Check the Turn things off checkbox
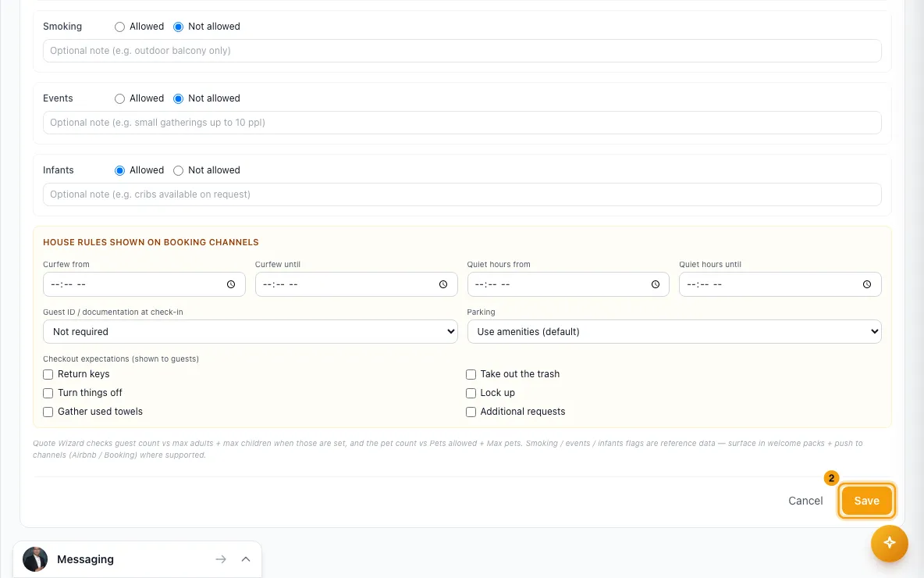924x578 pixels. coord(48,394)
